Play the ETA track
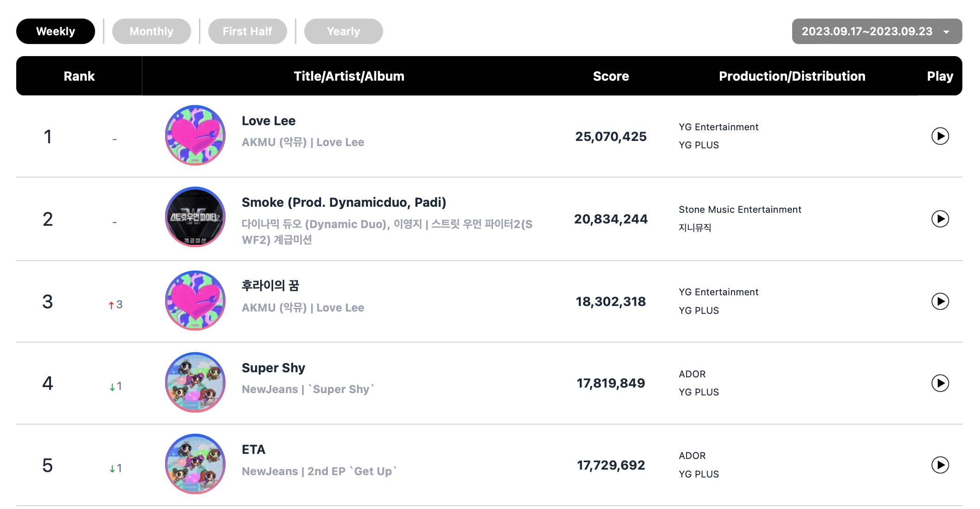 pyautogui.click(x=940, y=465)
